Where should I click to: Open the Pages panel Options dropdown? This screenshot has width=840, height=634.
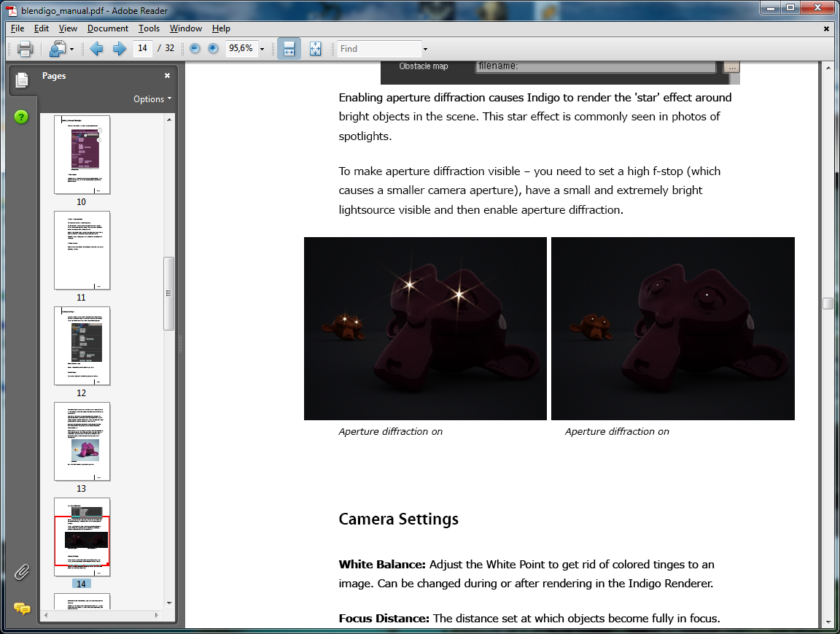[x=152, y=99]
